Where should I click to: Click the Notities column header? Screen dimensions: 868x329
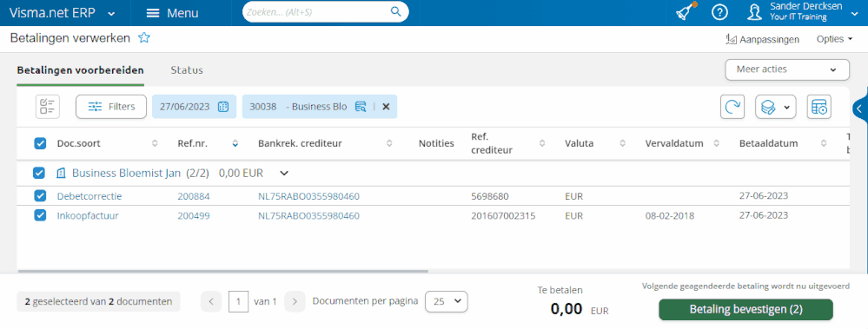pyautogui.click(x=436, y=144)
